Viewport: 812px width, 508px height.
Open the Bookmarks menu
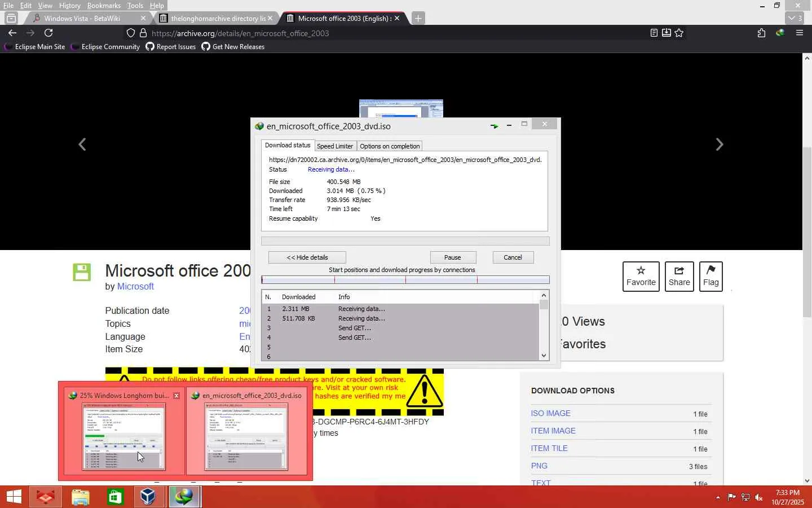pyautogui.click(x=104, y=6)
